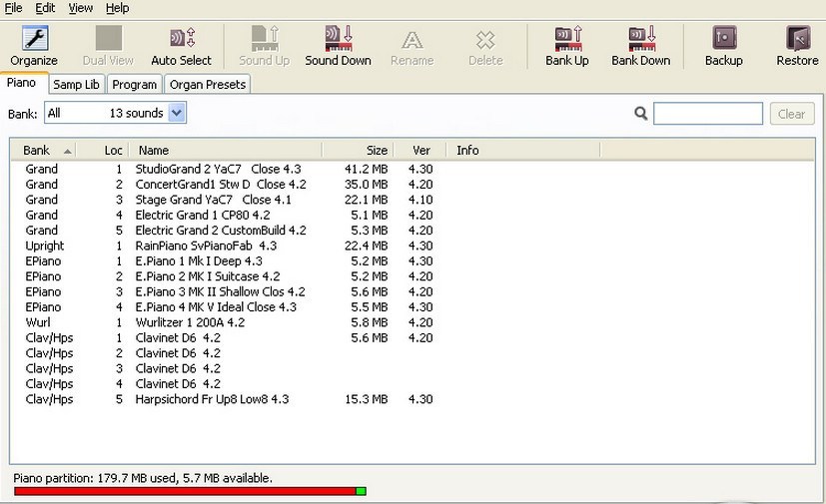Select Clavinet D6 4.2 at Loc 1
This screenshot has height=504, width=826.
[178, 337]
